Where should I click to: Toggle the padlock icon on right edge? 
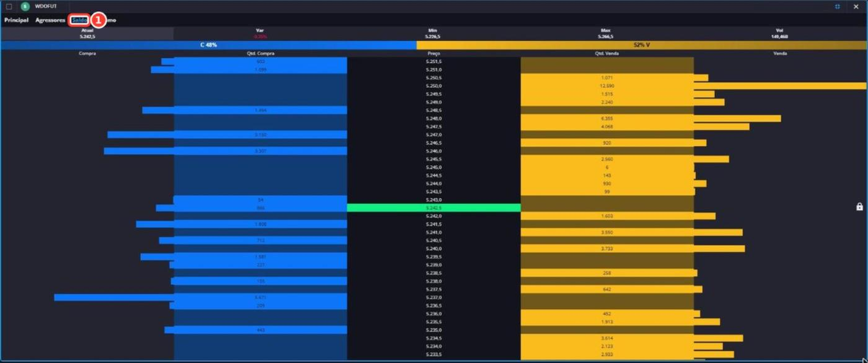pos(859,207)
